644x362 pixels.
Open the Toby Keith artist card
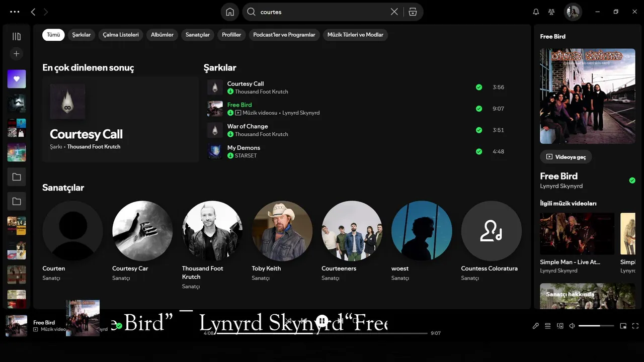pos(282,241)
